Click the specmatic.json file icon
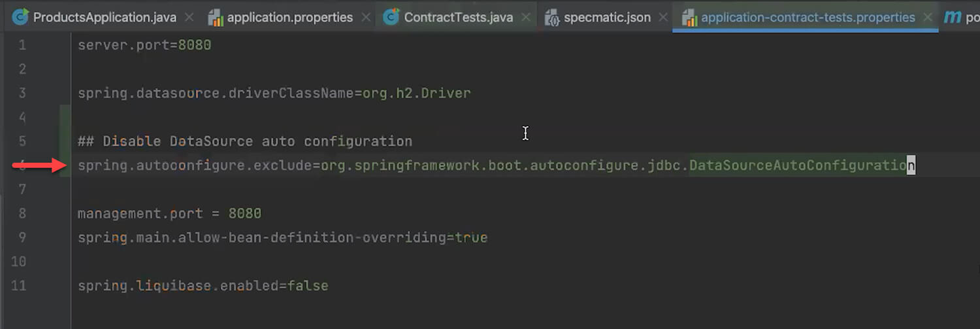The image size is (980, 329). tap(552, 18)
